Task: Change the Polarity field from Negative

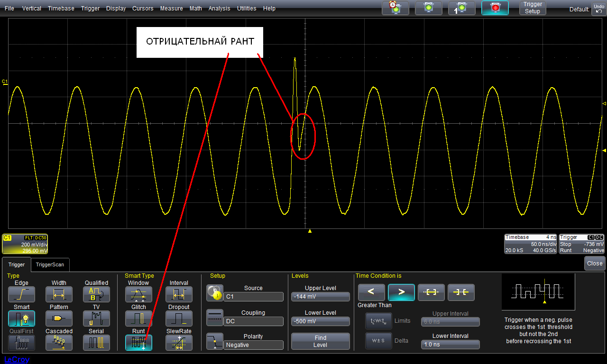Action: (x=253, y=345)
